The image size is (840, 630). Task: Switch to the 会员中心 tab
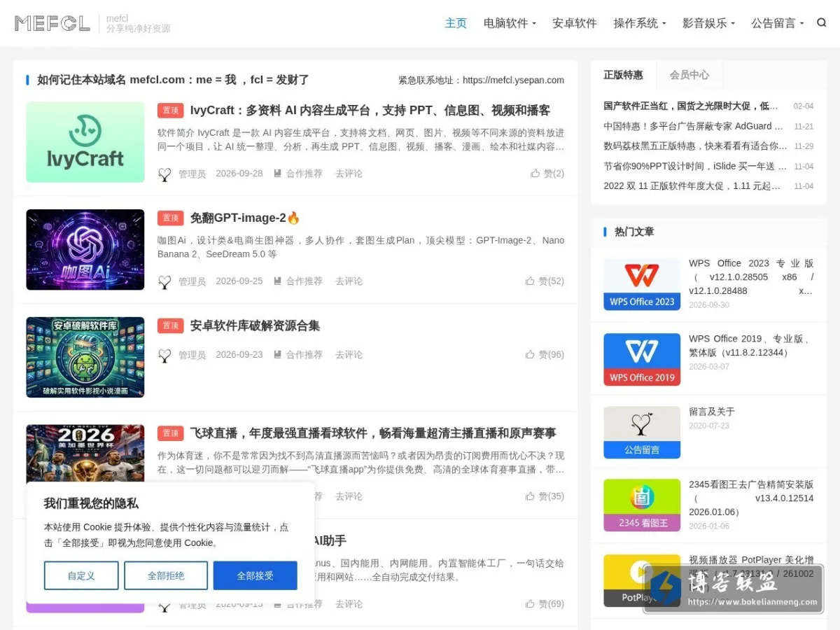click(x=689, y=74)
